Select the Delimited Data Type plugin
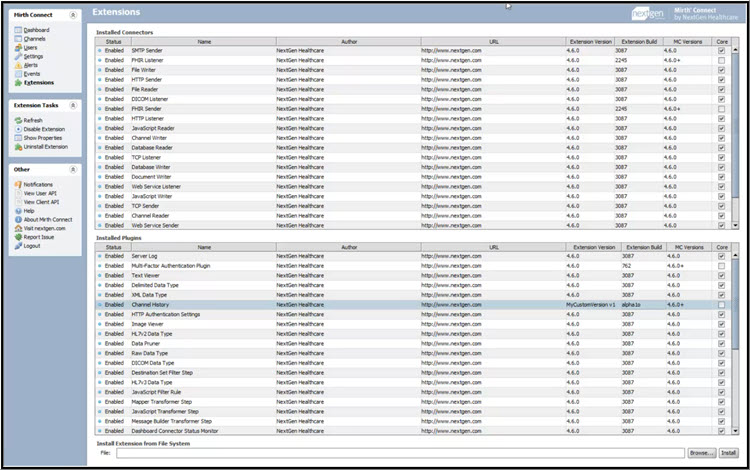 (413, 285)
